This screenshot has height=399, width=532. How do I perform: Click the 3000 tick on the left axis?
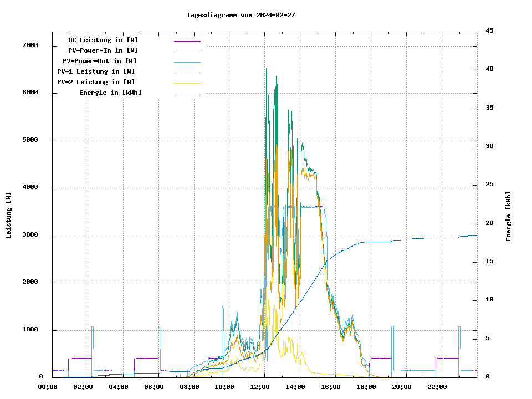[30, 236]
